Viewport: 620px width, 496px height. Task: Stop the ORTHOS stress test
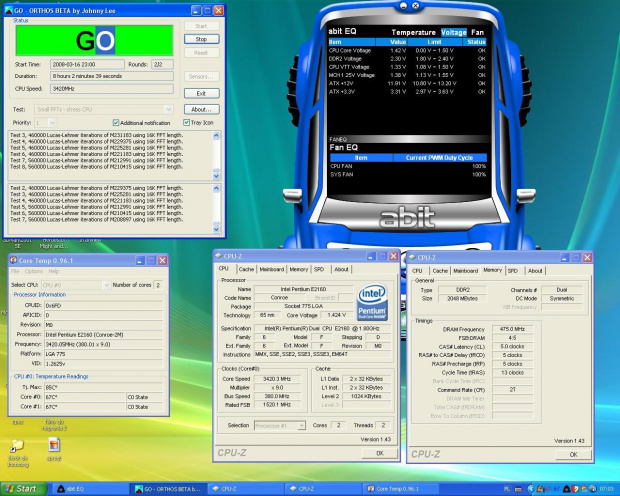(x=201, y=39)
